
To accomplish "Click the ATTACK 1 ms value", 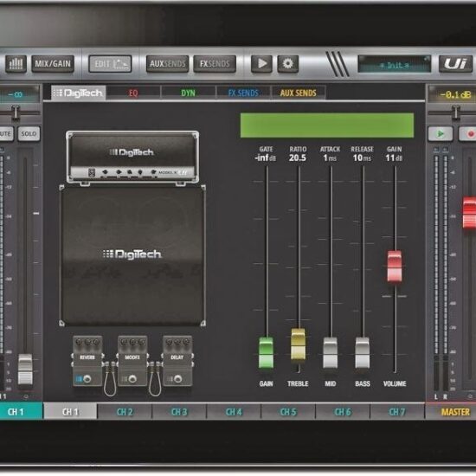I will click(330, 158).
